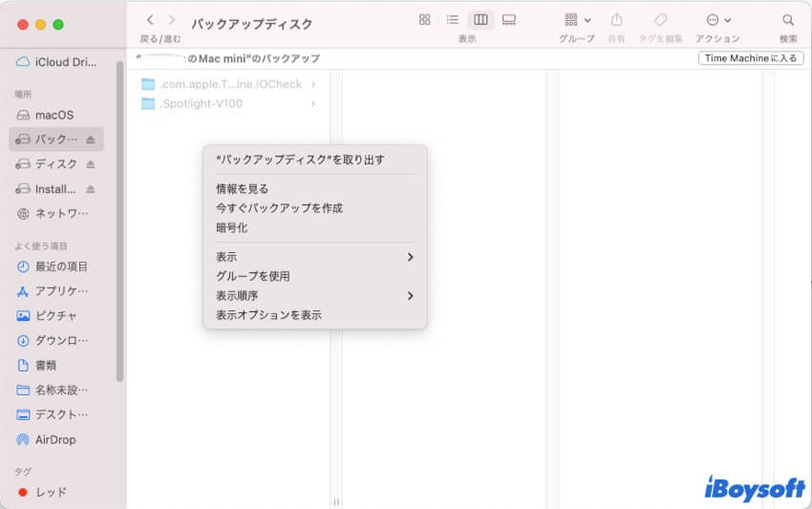Choose 暗号化 from context menu
812x509 pixels.
pos(315,228)
